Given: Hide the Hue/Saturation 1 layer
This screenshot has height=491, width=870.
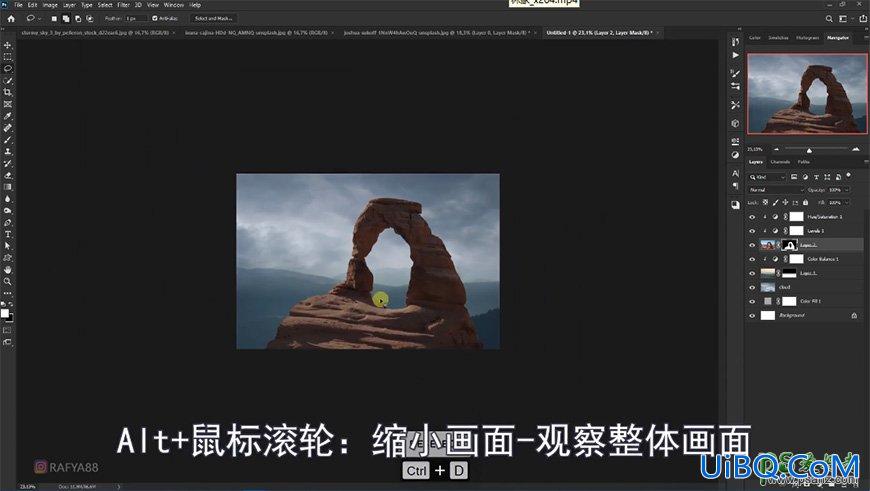Looking at the screenshot, I should coord(752,217).
